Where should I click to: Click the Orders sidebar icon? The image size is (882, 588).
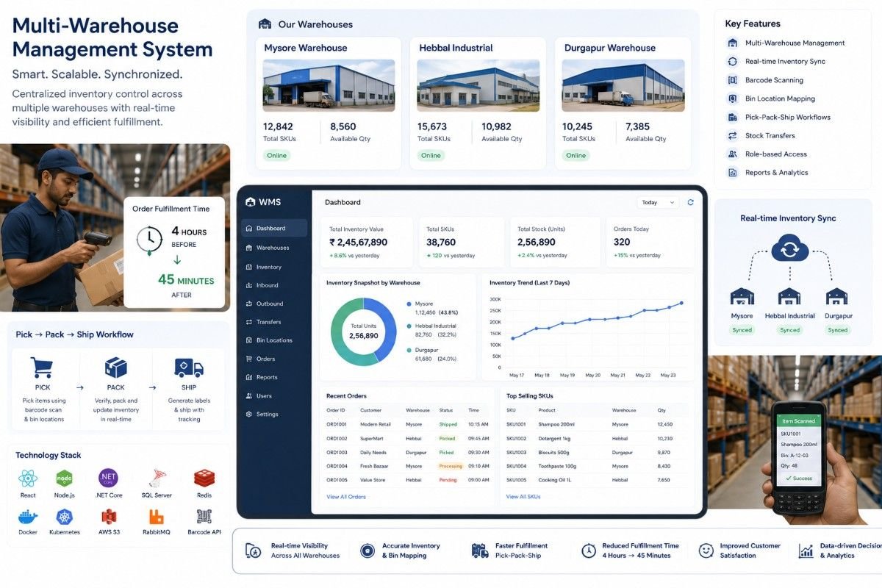[250, 359]
